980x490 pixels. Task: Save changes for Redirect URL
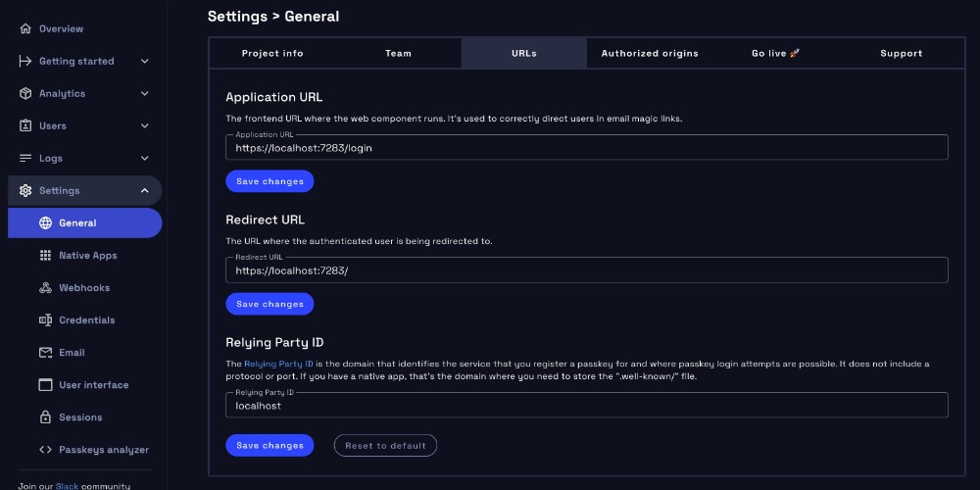click(269, 304)
